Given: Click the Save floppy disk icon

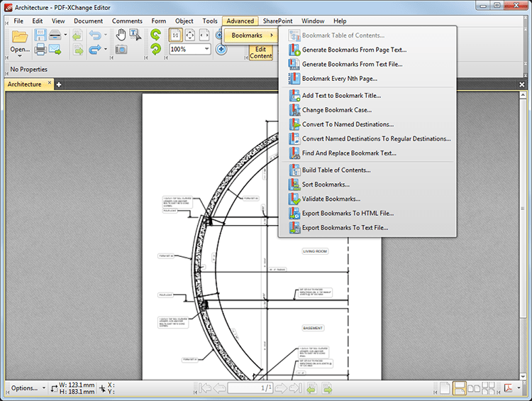Looking at the screenshot, I should point(40,35).
